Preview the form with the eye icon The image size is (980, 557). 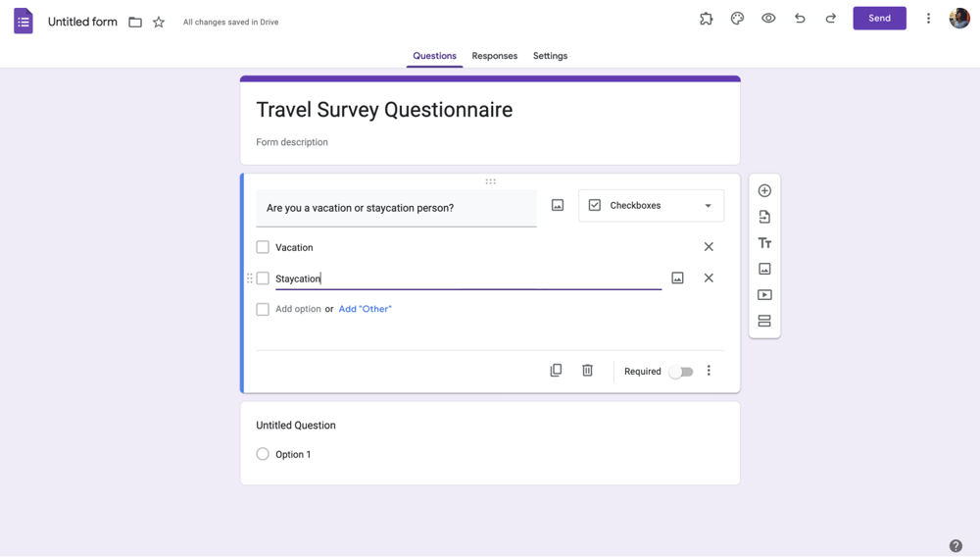coord(768,19)
